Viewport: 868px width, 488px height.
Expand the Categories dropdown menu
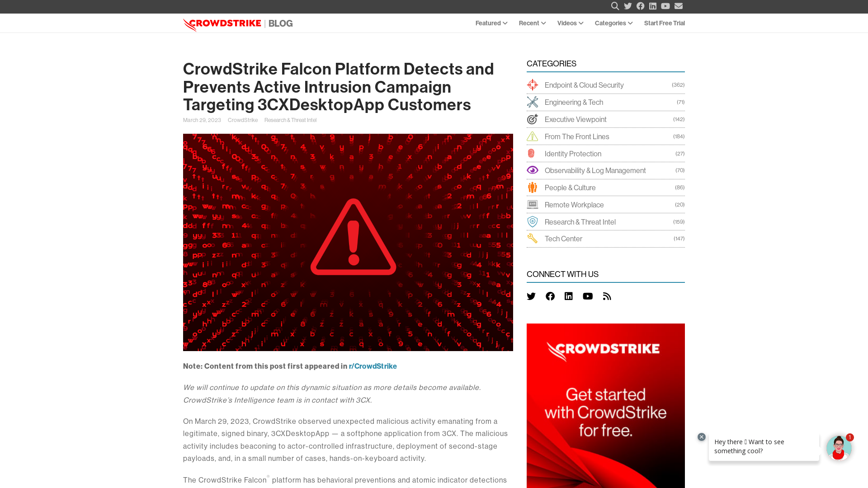coord(613,23)
